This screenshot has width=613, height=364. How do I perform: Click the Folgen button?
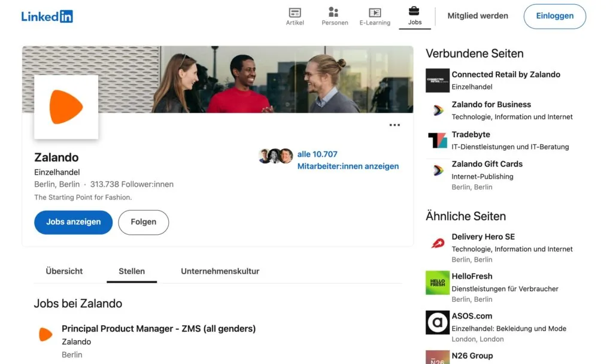pyautogui.click(x=144, y=222)
